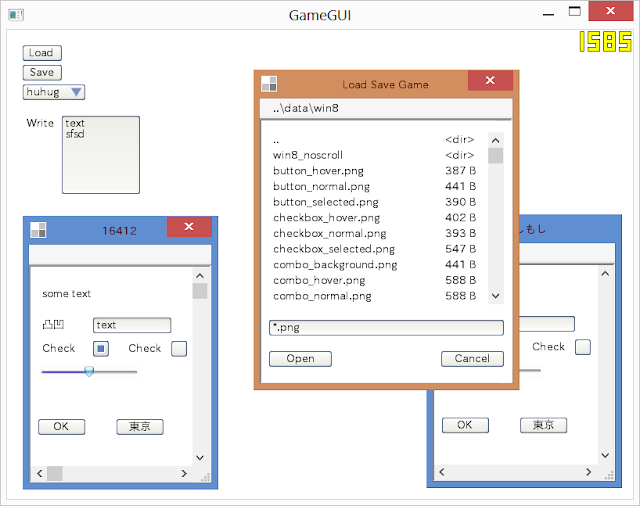This screenshot has width=640, height=506.
Task: Select checkbox_hover.png in file list
Action: coord(374,217)
